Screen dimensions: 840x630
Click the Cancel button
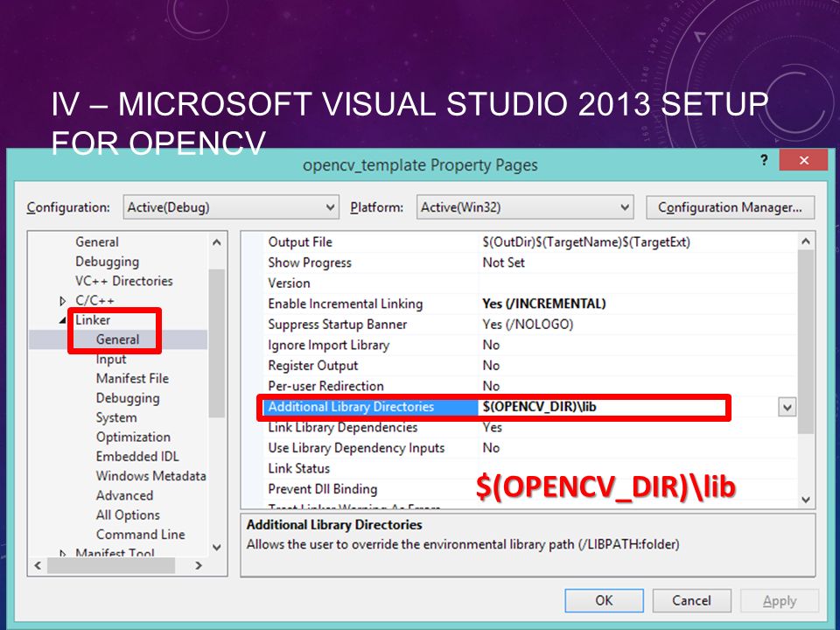pos(691,600)
